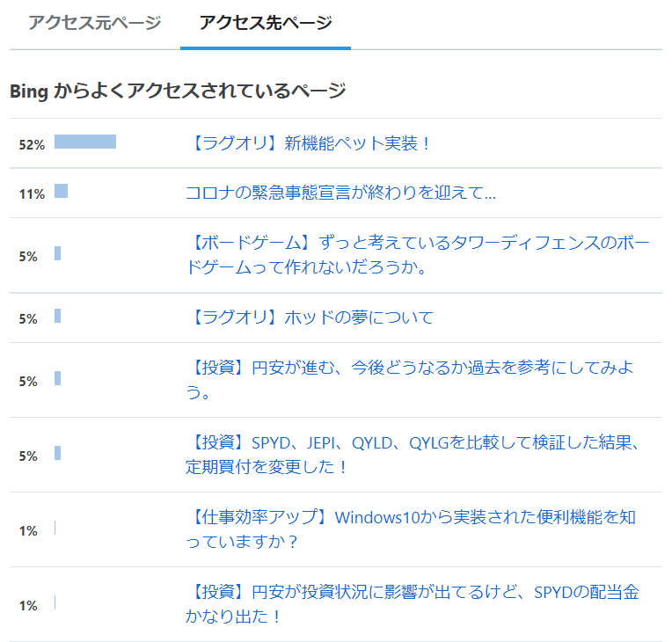Open the コロナの緊急事態宣言が終わりを迎えて… link
Screen dimensions: 672x642
pos(340,193)
